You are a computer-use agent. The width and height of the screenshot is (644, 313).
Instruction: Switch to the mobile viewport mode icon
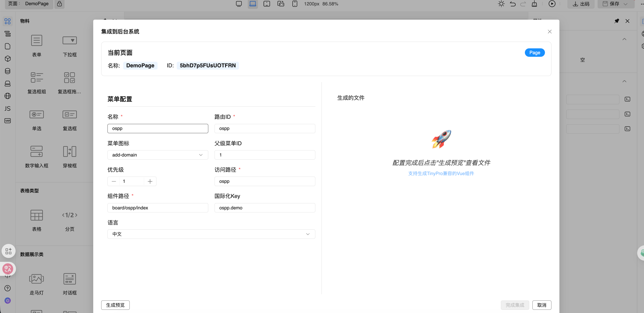click(295, 4)
